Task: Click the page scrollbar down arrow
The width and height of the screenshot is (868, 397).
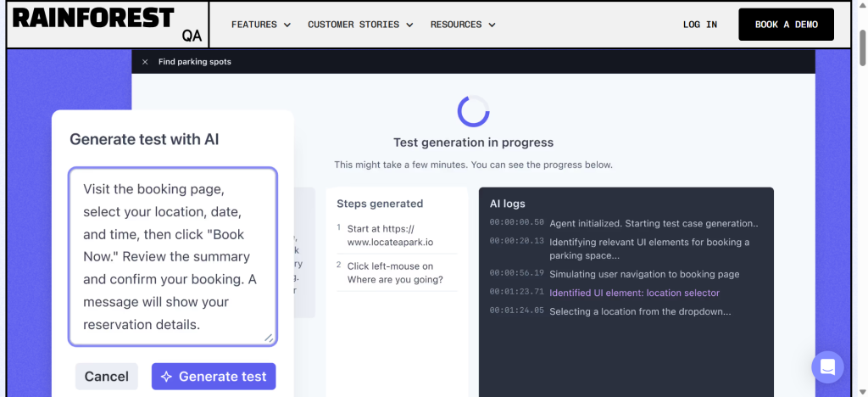Action: tap(861, 391)
